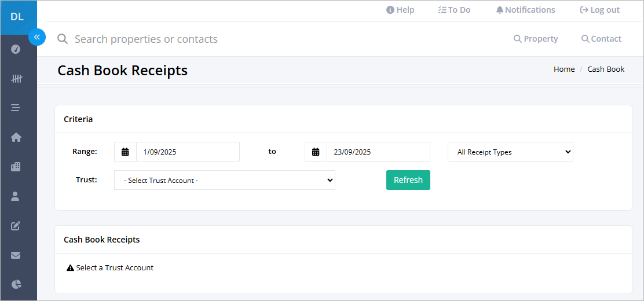Click the green Refresh button
This screenshot has height=301, width=644.
408,180
